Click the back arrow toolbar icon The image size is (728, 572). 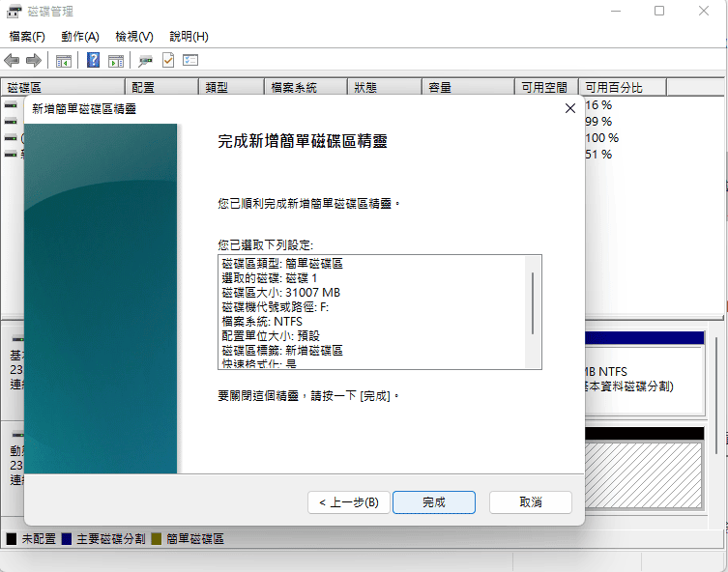(x=12, y=60)
